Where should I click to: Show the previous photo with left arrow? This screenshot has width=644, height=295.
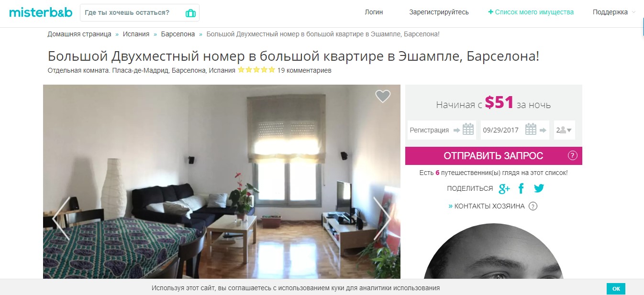click(61, 219)
